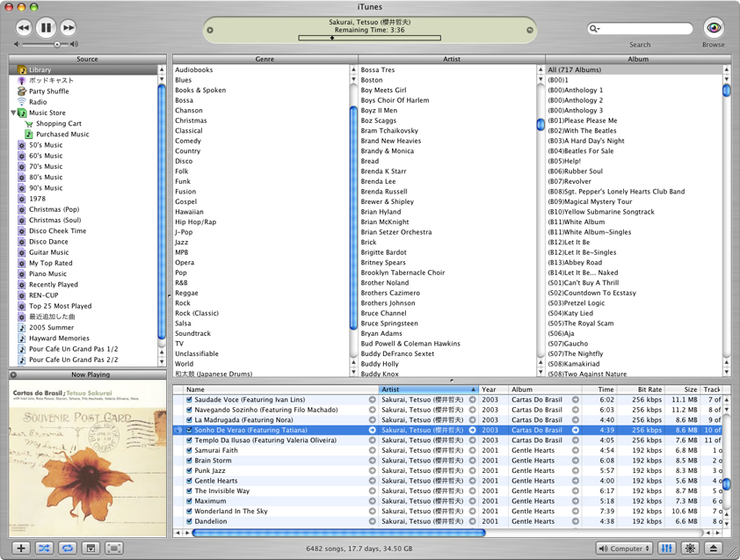Sort songs by Album column header
This screenshot has width=740, height=560.
click(x=545, y=389)
